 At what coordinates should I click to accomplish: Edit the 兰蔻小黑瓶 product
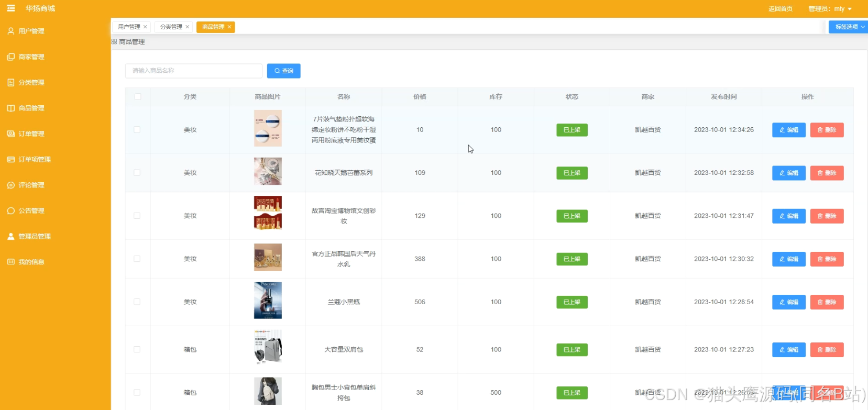[x=788, y=302]
